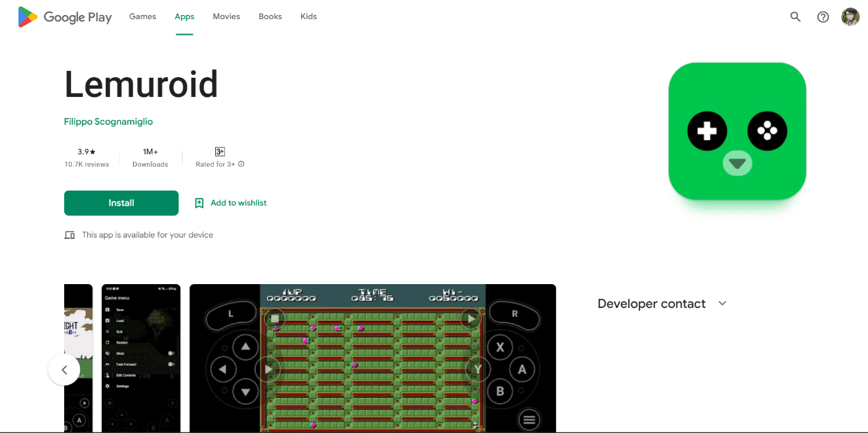Screen dimensions: 868x433
Task: Show previous screenshots with the left arrow
Action: pos(64,369)
